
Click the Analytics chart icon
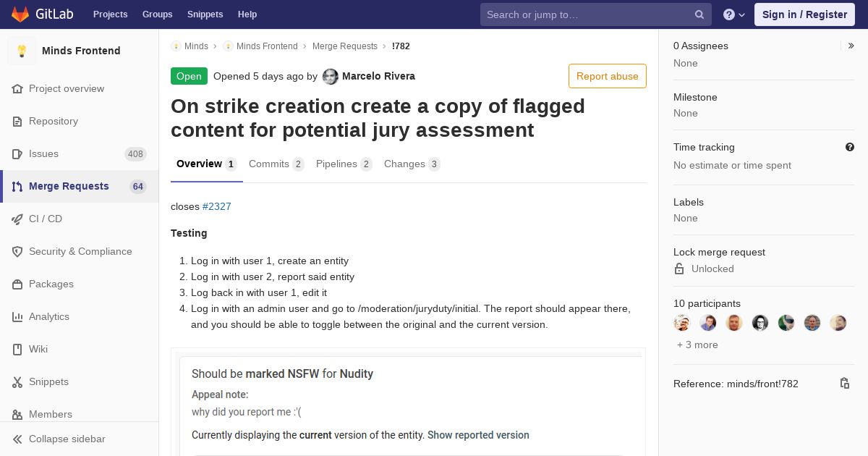click(17, 317)
